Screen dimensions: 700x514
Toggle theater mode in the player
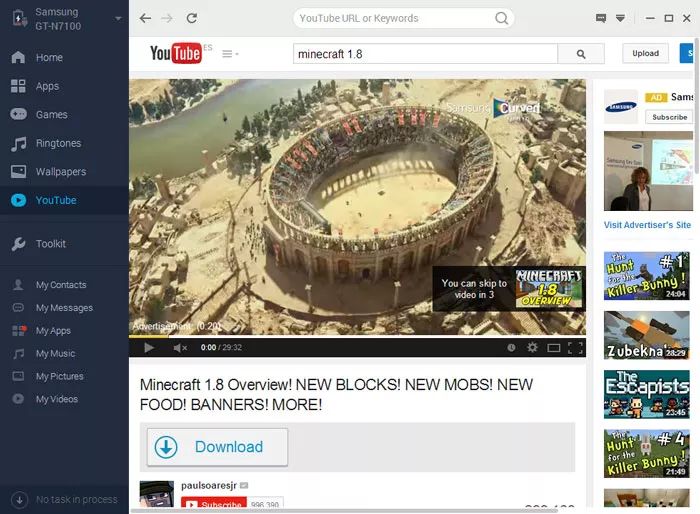point(554,347)
